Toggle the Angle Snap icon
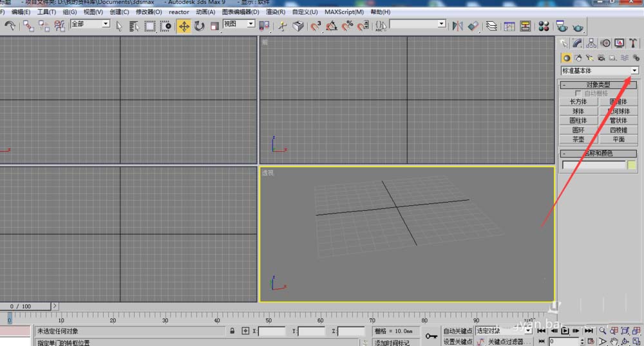Screen dimensions: 644x346 point(332,26)
